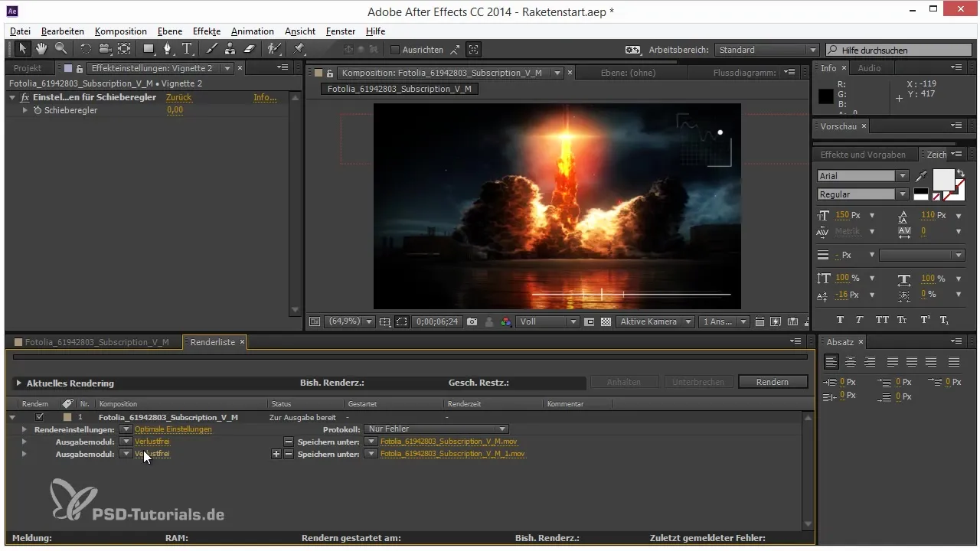Expand Aktuelles Rendering details
The width and height of the screenshot is (980, 551).
coord(18,383)
